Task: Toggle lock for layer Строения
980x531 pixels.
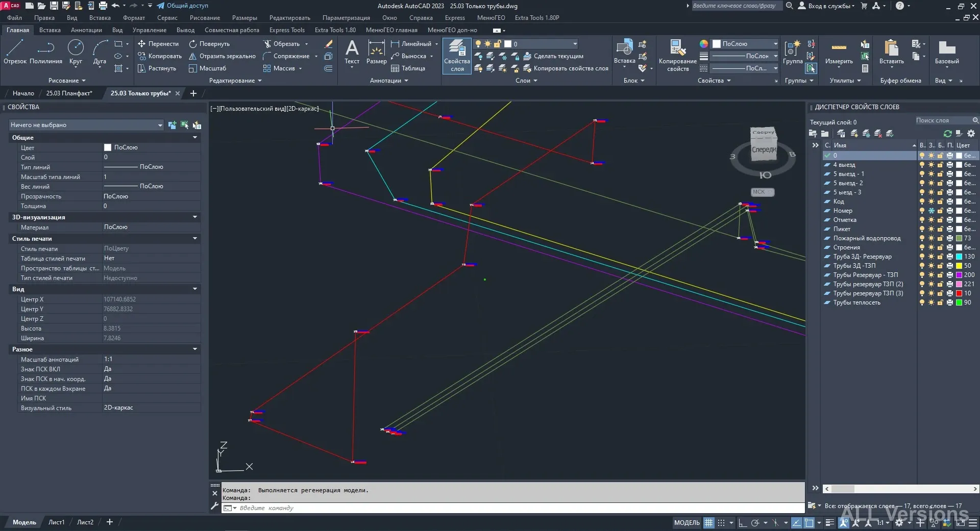Action: point(940,247)
